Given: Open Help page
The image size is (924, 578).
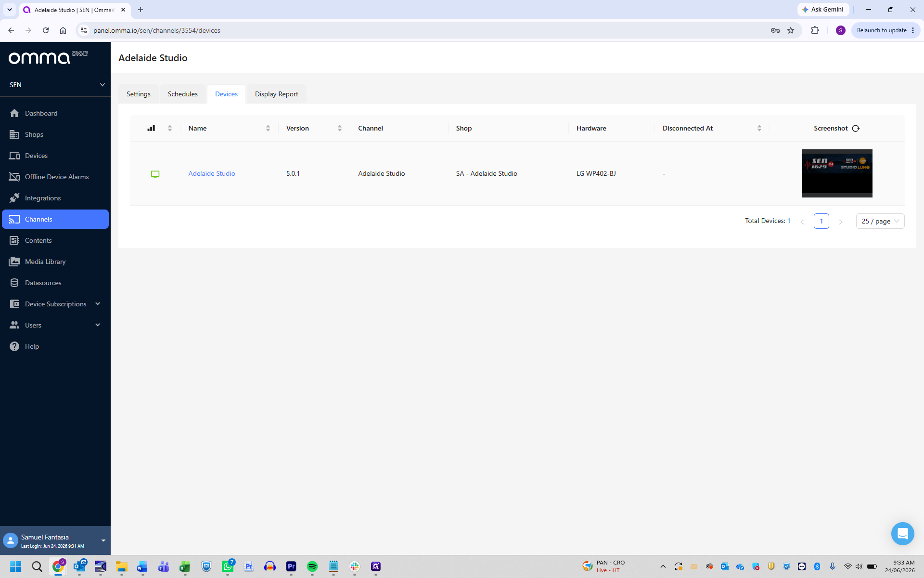Looking at the screenshot, I should click(x=55, y=346).
